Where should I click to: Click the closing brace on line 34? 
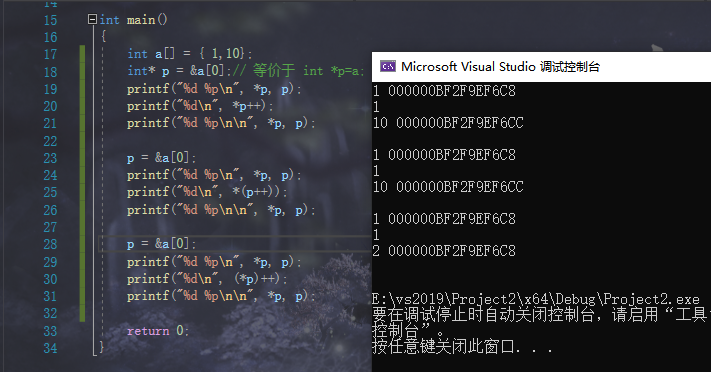coord(102,348)
